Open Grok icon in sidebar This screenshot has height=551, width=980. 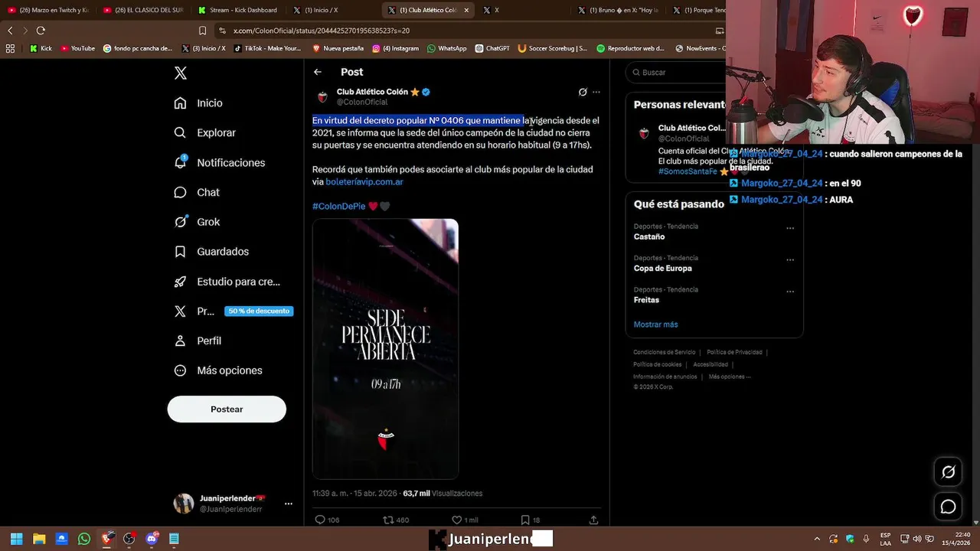[180, 222]
